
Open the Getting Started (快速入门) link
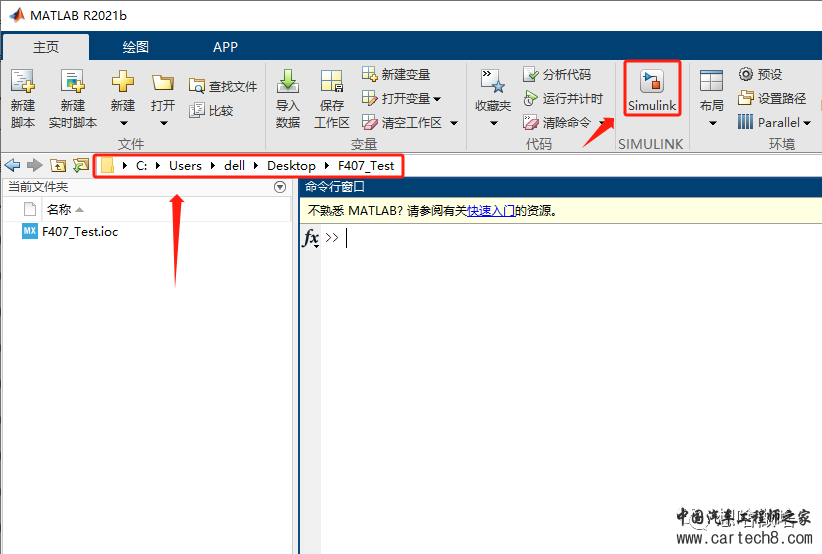tap(491, 211)
